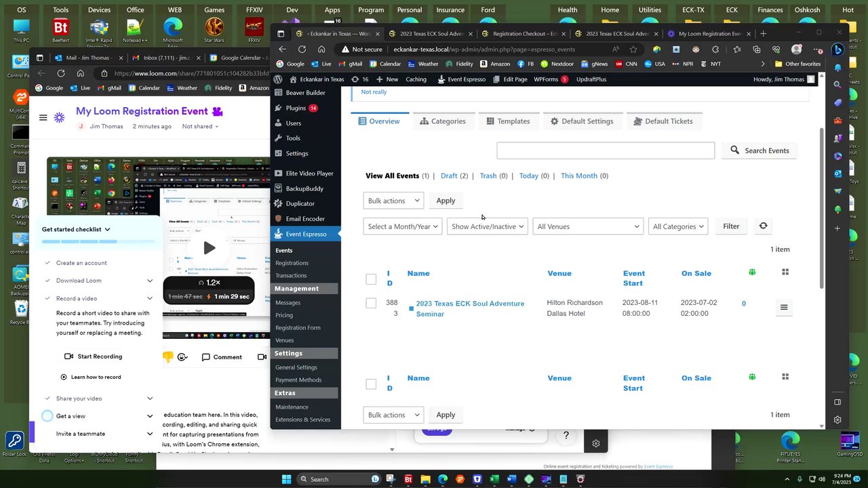Viewport: 868px width, 488px height.
Task: Open the Select a Month/Year dropdown
Action: pyautogui.click(x=402, y=226)
